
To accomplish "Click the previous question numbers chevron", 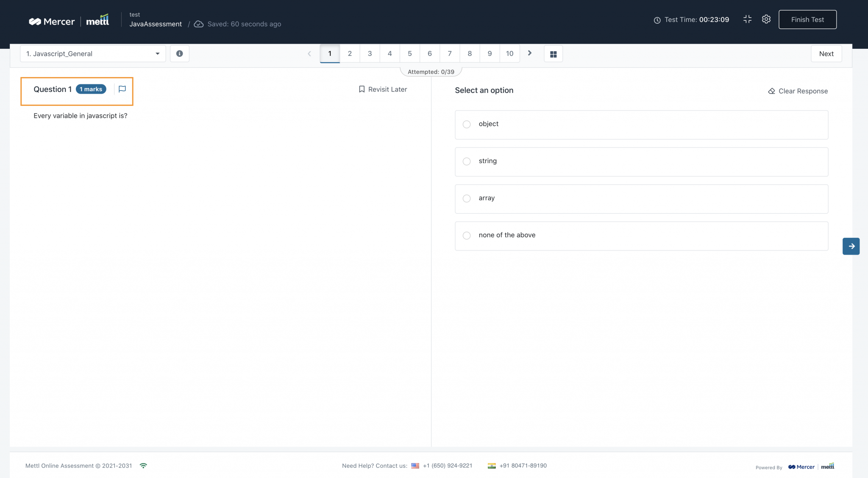I will [x=309, y=54].
